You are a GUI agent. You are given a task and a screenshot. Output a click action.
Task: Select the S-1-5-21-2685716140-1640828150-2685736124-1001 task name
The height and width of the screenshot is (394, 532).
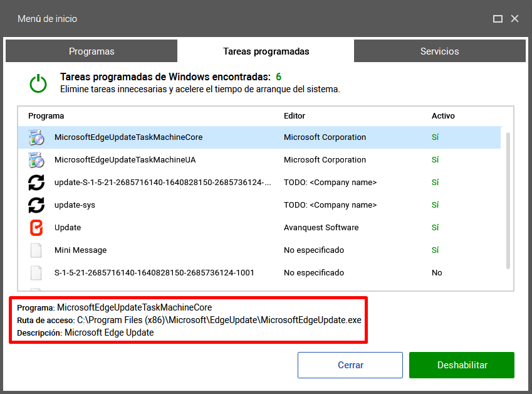[154, 273]
